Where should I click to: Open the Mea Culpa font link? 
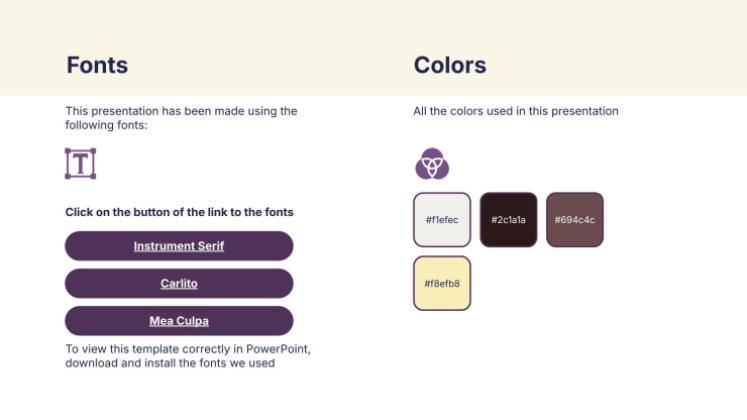179,321
